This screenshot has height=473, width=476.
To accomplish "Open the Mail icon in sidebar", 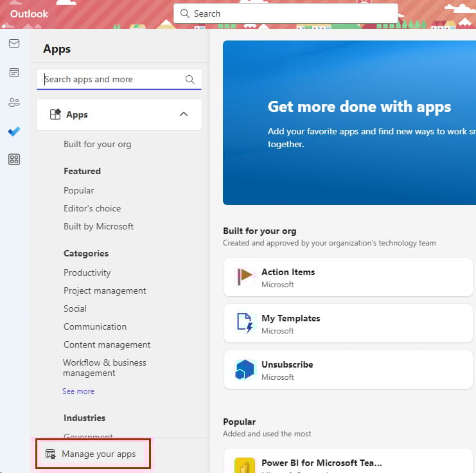I will [14, 44].
